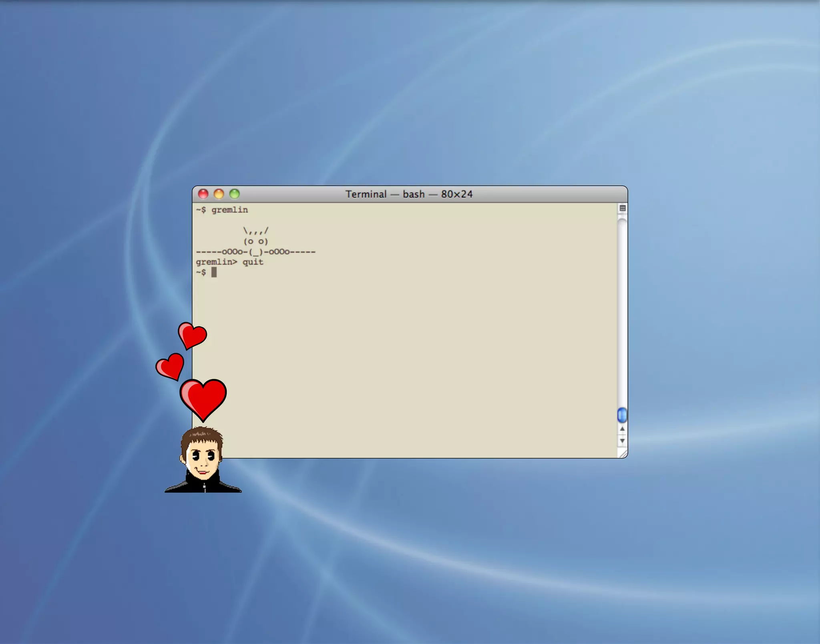Click the word 'quit' in the terminal
This screenshot has width=820, height=644.
pyautogui.click(x=253, y=262)
